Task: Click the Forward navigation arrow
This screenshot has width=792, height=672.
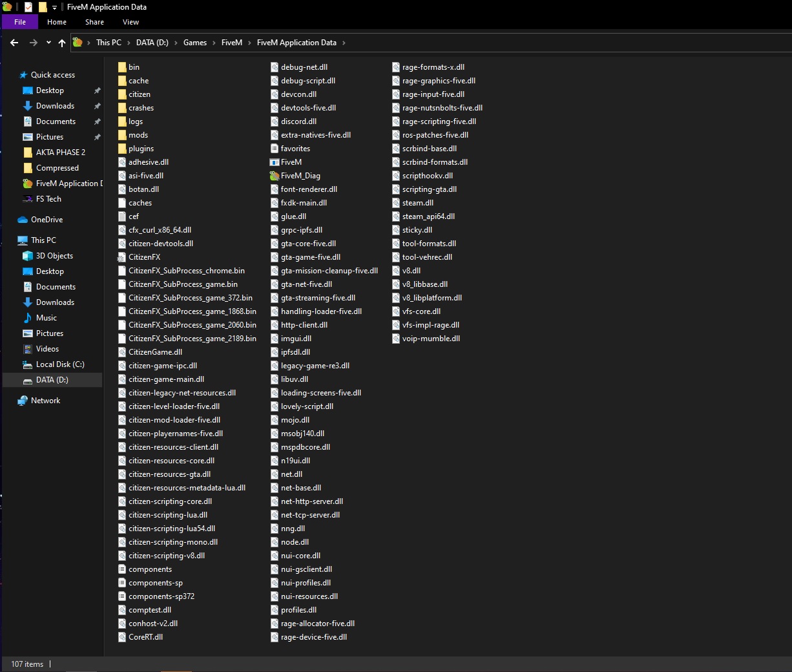Action: (x=33, y=43)
